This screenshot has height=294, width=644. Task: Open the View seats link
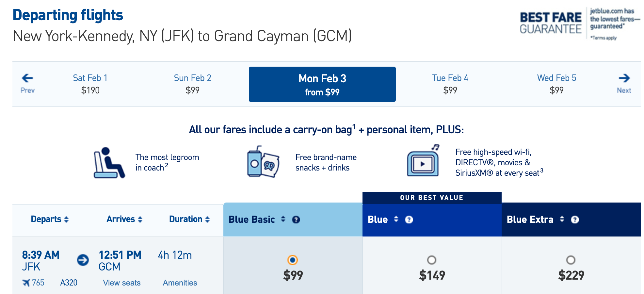tap(122, 283)
